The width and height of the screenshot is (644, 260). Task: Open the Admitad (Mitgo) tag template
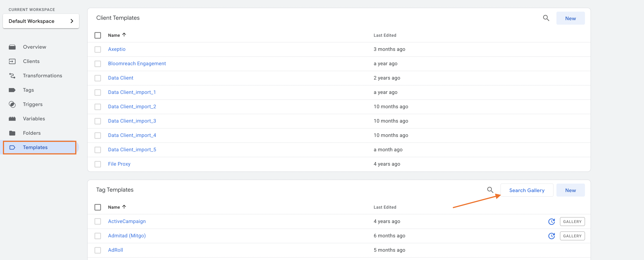pos(127,236)
